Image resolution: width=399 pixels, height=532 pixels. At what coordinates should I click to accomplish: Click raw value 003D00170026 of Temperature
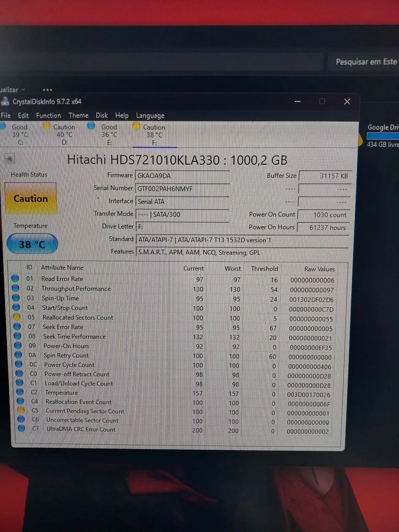(x=309, y=395)
